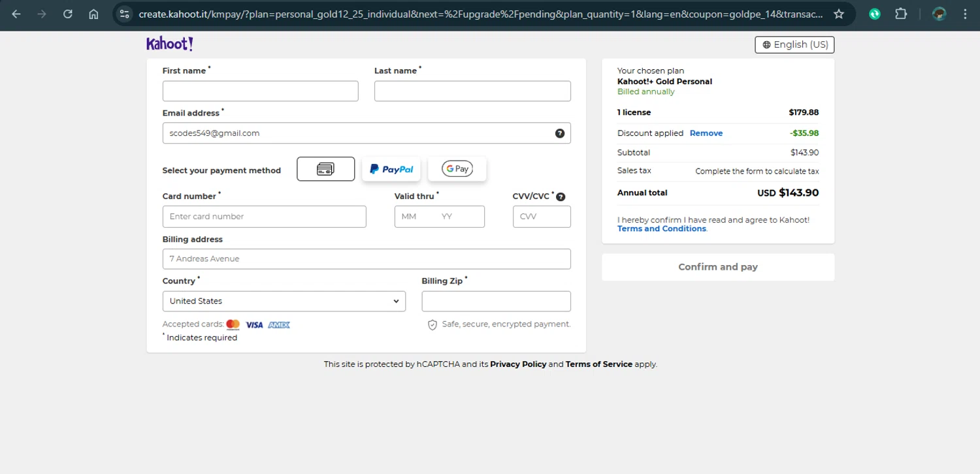Image resolution: width=980 pixels, height=474 pixels.
Task: Click the CVV/CVC help question mark
Action: [561, 197]
